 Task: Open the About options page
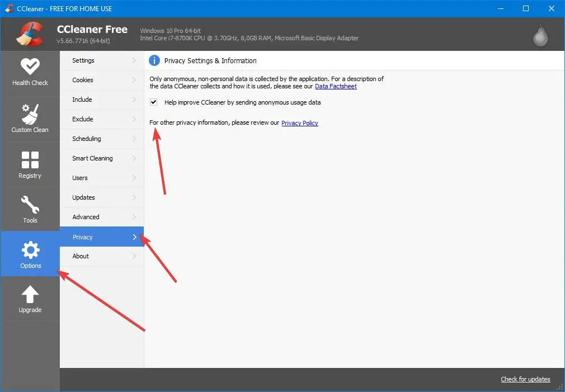tap(102, 256)
